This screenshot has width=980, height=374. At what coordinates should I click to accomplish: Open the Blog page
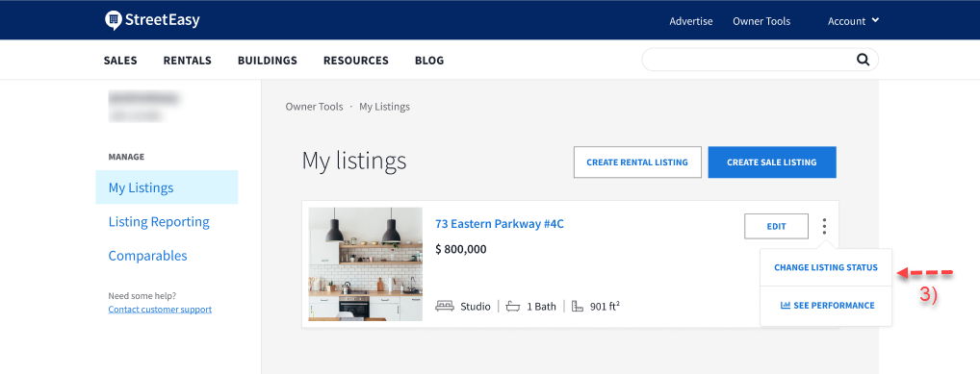(429, 61)
